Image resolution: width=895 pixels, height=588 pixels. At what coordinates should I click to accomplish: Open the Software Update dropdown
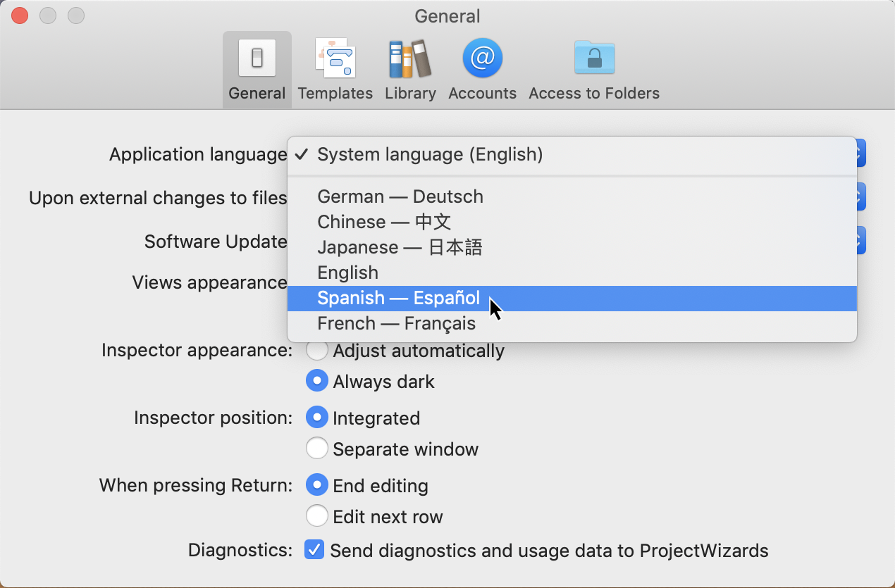click(x=856, y=241)
